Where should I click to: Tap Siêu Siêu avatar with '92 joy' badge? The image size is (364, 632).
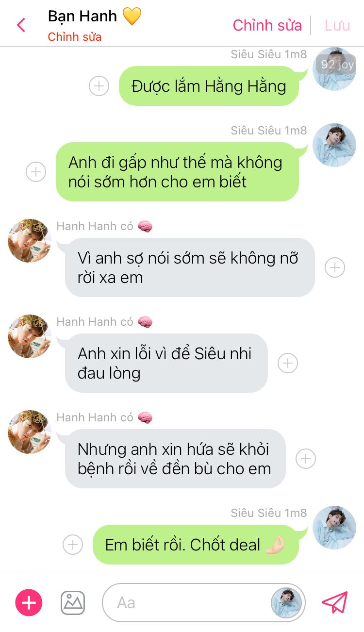tap(334, 69)
